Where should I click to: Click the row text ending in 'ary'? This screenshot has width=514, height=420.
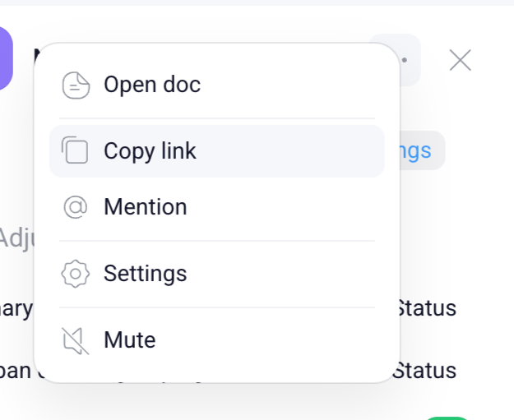pyautogui.click(x=16, y=309)
